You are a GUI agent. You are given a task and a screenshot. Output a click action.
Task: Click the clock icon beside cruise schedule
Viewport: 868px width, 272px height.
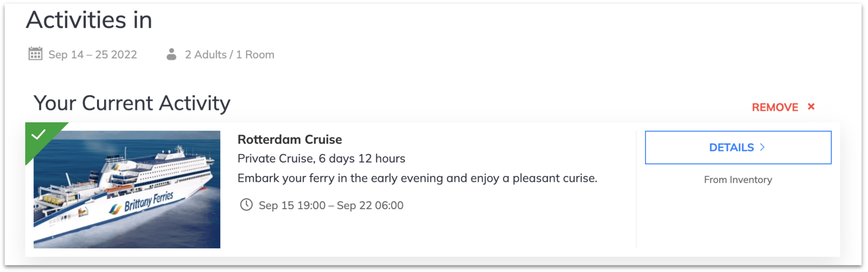pos(246,205)
